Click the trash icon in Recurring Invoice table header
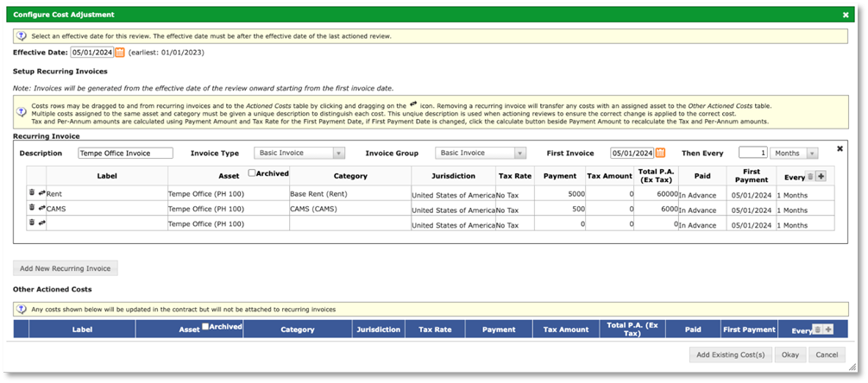Image resolution: width=868 pixels, height=383 pixels. tap(810, 176)
